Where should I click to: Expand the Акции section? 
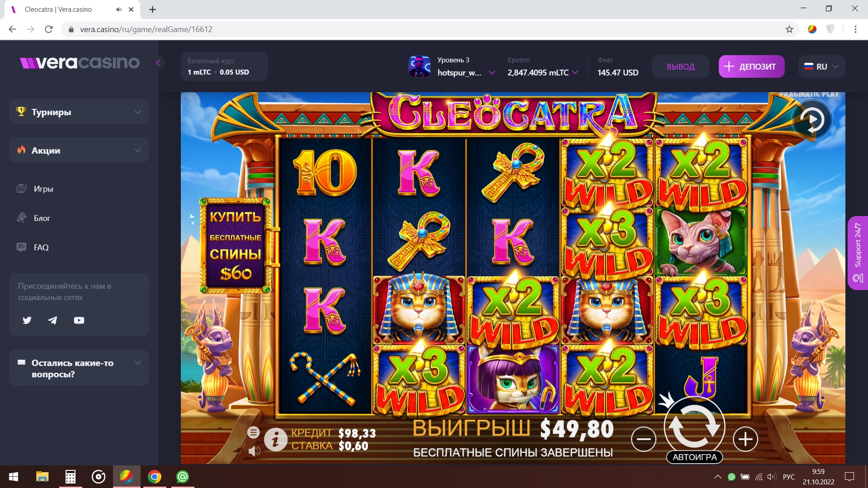tap(79, 150)
